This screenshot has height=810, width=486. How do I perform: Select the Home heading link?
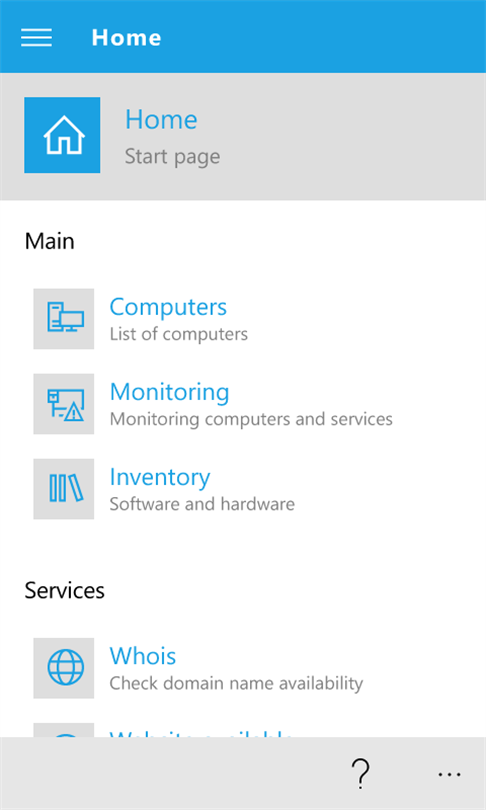tap(161, 119)
